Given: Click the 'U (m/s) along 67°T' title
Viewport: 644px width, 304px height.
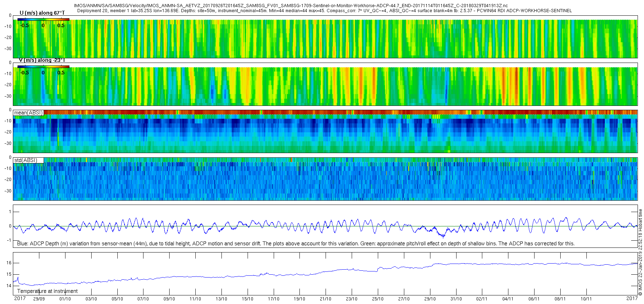Looking at the screenshot, I should [42, 13].
